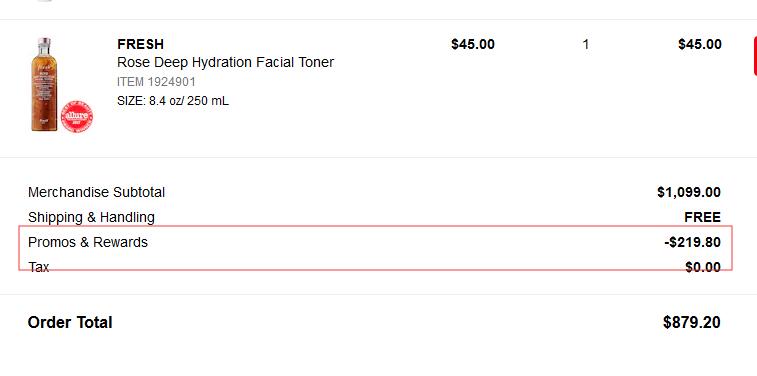
Task: Click the Merchandise Subtotal label
Action: [97, 192]
